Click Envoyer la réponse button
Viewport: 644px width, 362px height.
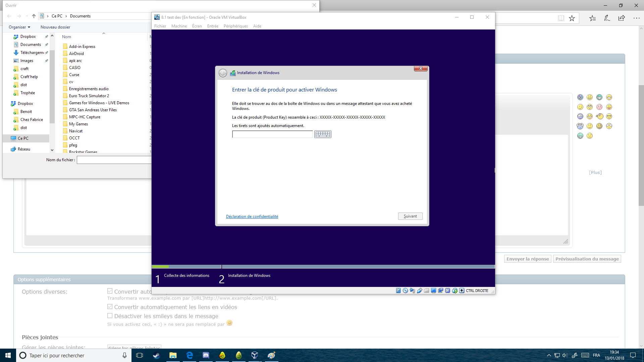click(528, 259)
